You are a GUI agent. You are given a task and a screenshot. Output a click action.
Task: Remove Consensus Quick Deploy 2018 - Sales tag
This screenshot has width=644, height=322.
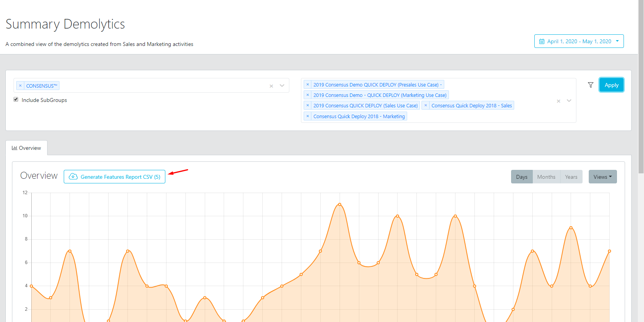426,105
